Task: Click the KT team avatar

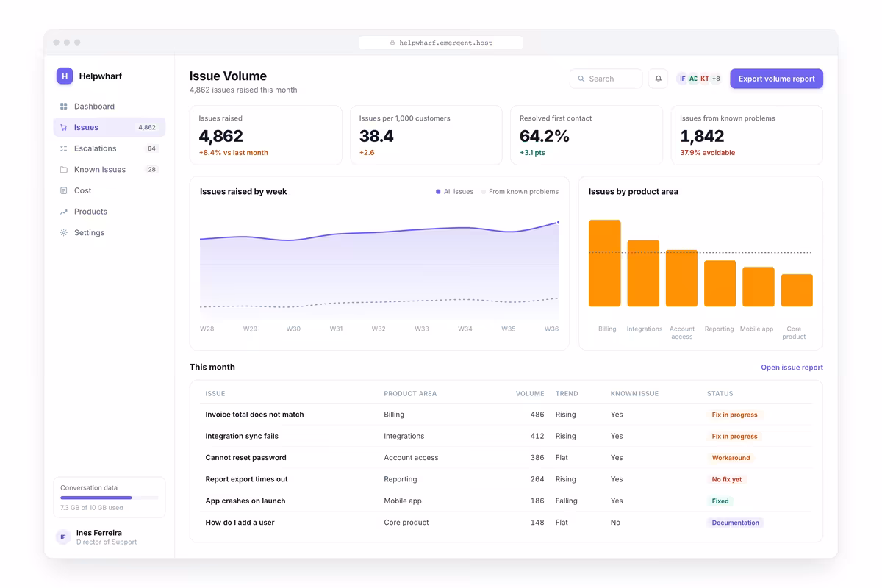Action: pos(704,79)
